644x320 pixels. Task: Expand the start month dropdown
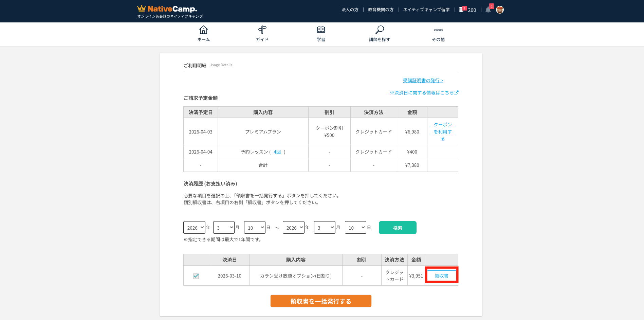224,228
